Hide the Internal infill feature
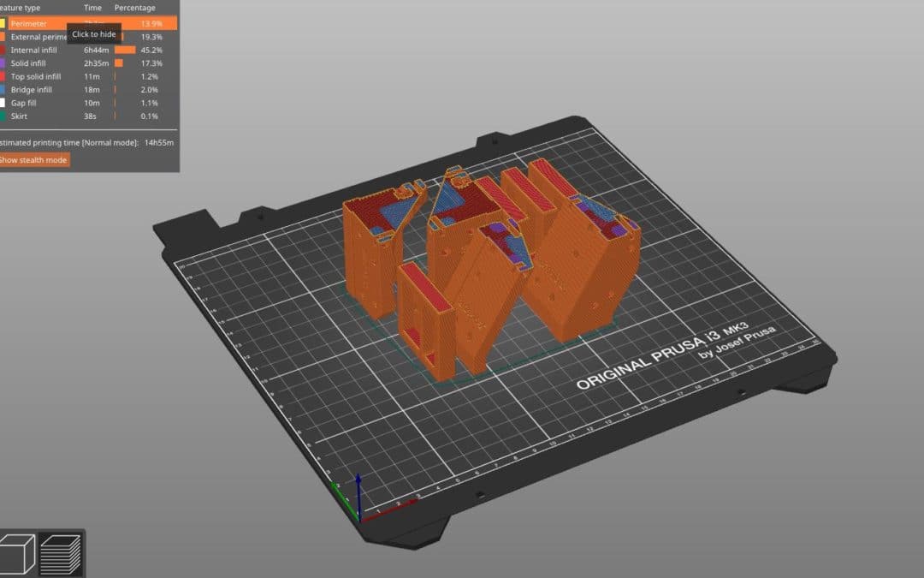Image resolution: width=924 pixels, height=578 pixels. tap(34, 50)
